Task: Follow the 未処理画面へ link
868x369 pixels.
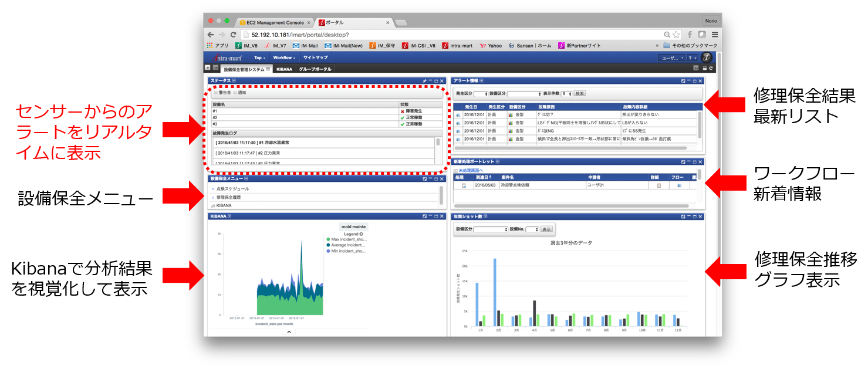Action: click(471, 171)
